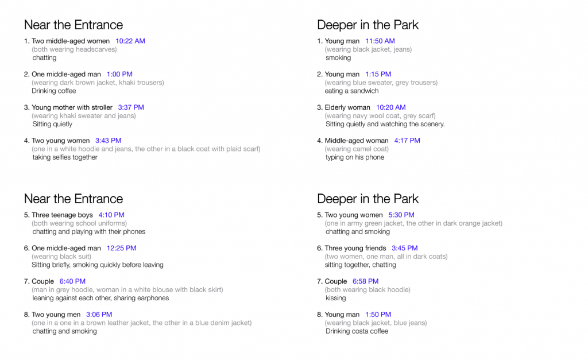Click the 11:50 AM timestamp
This screenshot has width=588, height=364.
[380, 41]
